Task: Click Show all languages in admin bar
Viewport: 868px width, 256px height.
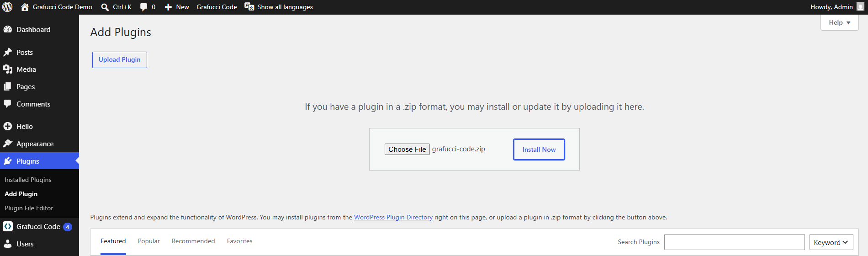Action: pos(285,7)
